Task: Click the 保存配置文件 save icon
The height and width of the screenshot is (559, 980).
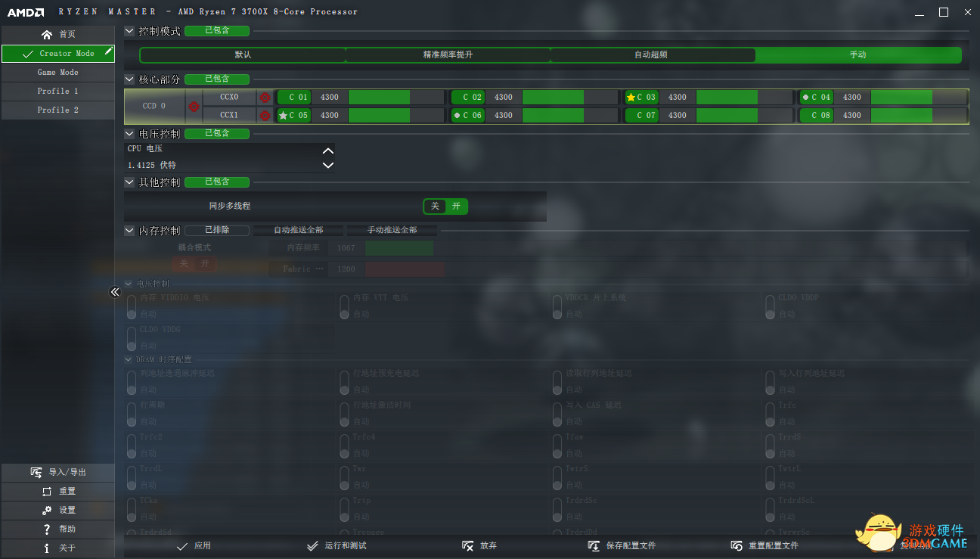Action: pos(594,545)
